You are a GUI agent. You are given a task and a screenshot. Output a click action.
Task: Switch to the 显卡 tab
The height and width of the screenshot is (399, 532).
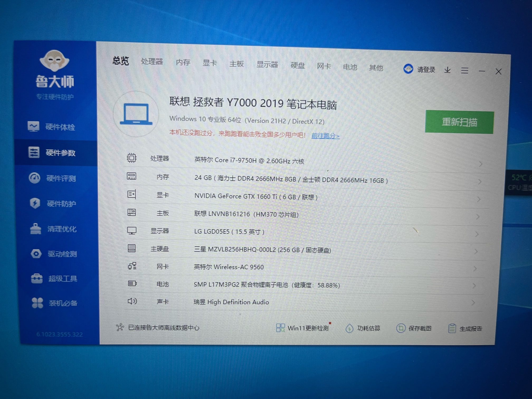tap(210, 63)
